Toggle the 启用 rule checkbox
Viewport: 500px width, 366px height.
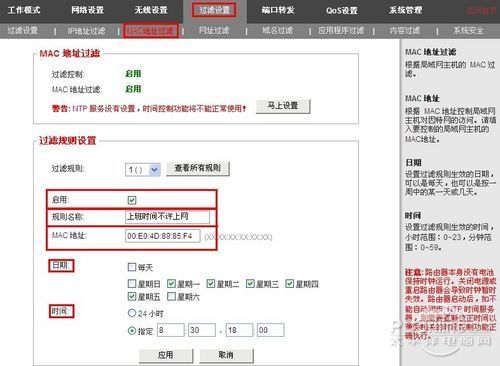[132, 200]
